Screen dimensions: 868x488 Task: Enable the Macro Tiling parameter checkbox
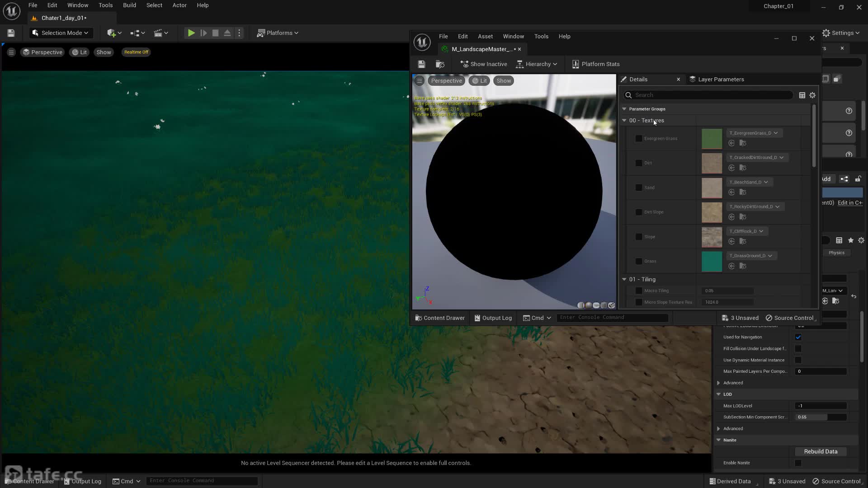639,291
